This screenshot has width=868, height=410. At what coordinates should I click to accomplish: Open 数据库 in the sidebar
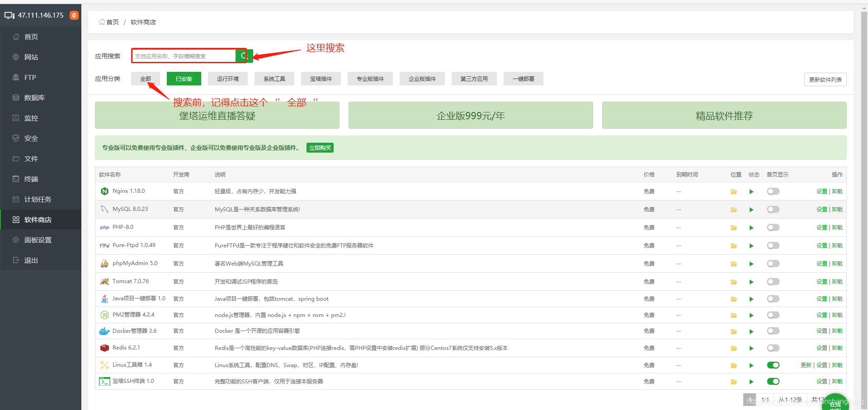41,98
